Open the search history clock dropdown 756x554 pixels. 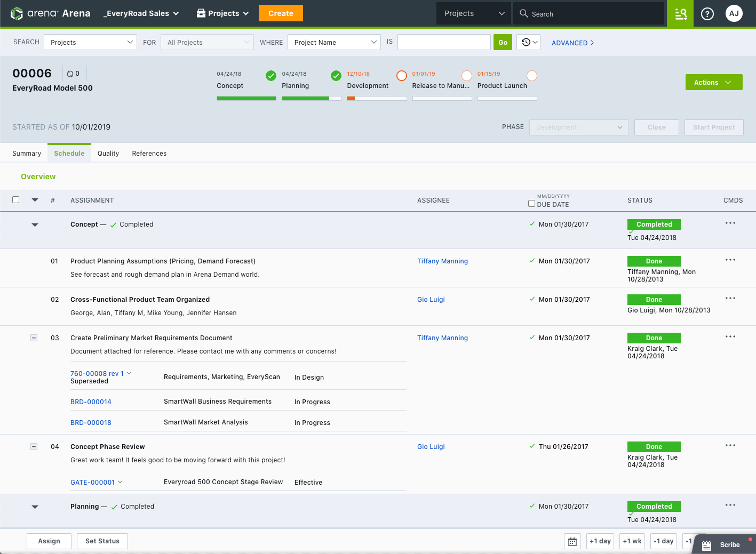pyautogui.click(x=529, y=42)
